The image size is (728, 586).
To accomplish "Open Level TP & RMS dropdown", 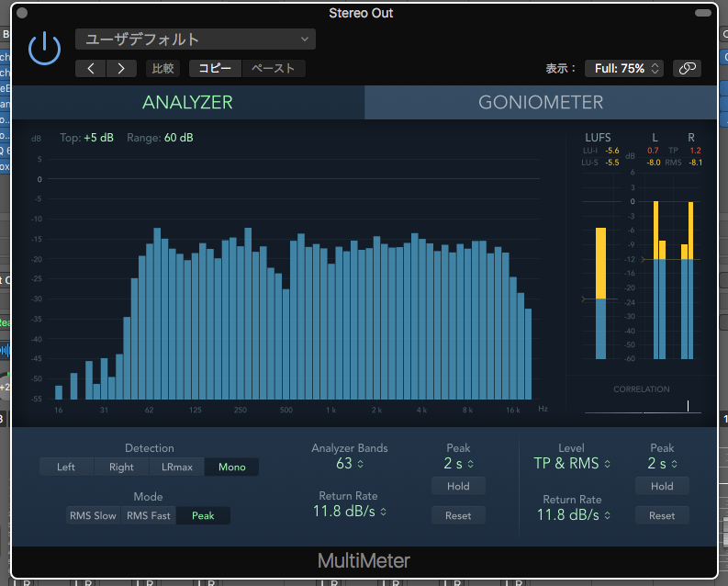I will click(572, 463).
